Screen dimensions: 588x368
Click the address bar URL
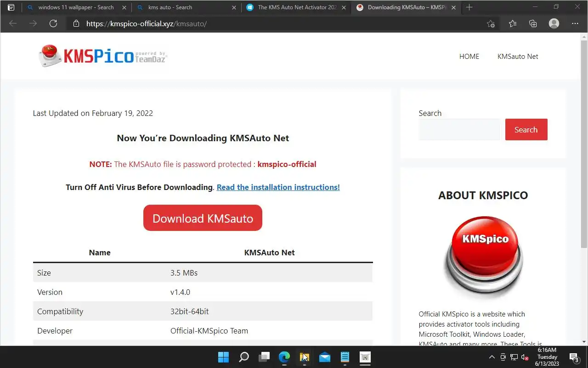point(147,23)
